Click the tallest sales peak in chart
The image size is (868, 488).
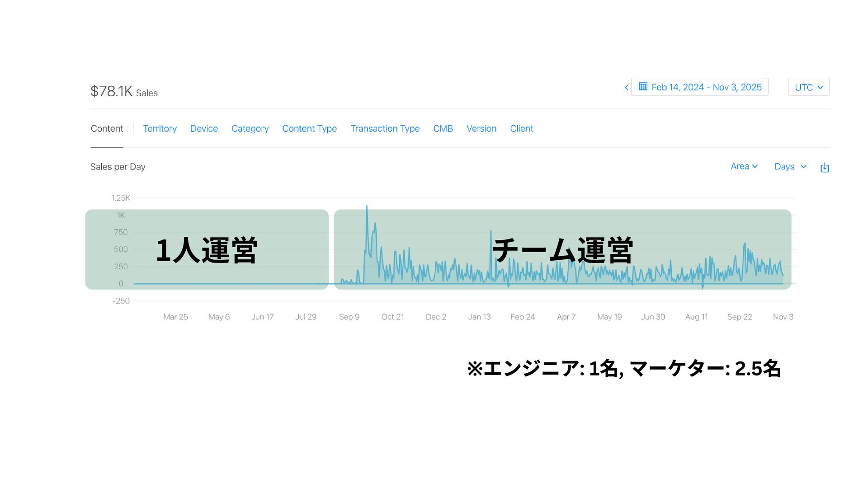(x=367, y=207)
